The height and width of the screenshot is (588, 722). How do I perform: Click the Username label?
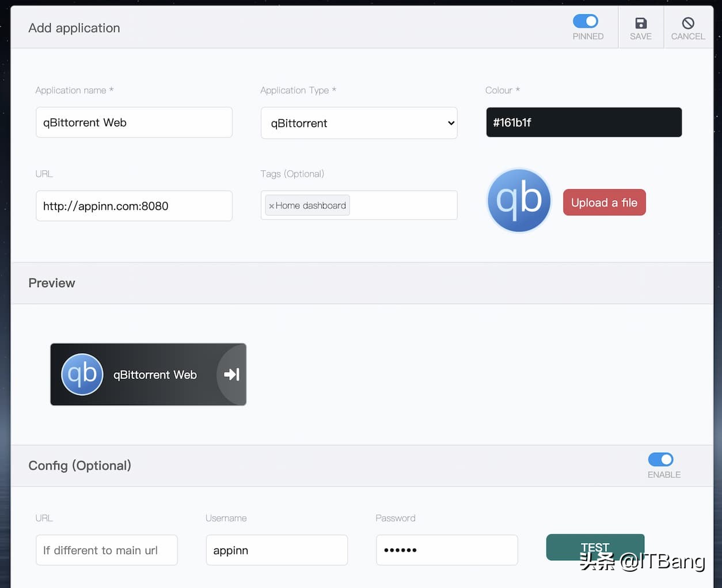(226, 518)
